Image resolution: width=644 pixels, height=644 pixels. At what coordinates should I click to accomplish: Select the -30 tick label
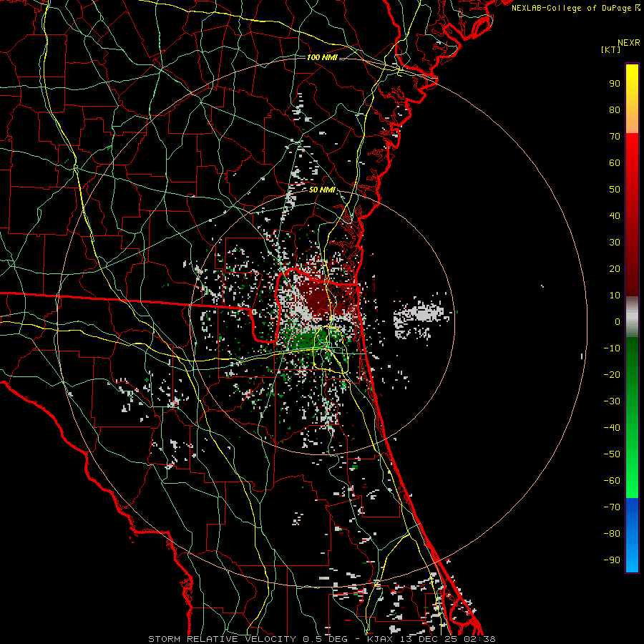(612, 401)
